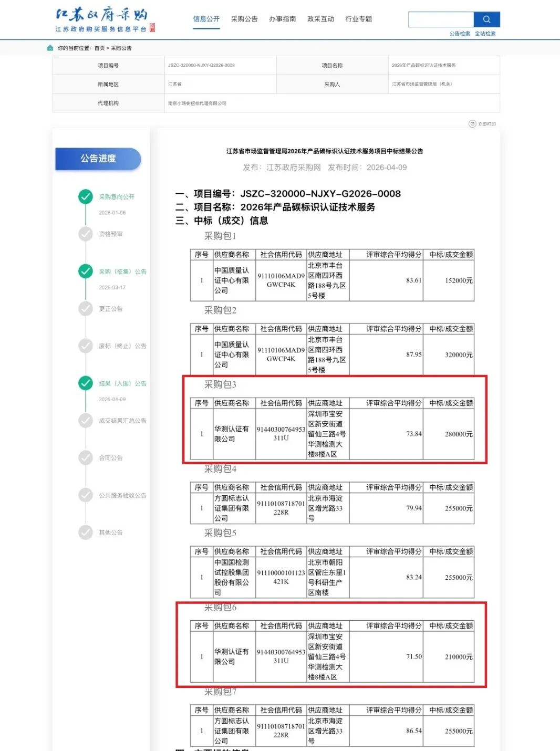
Task: Click the home icon in breadcrumb
Action: tap(50, 48)
